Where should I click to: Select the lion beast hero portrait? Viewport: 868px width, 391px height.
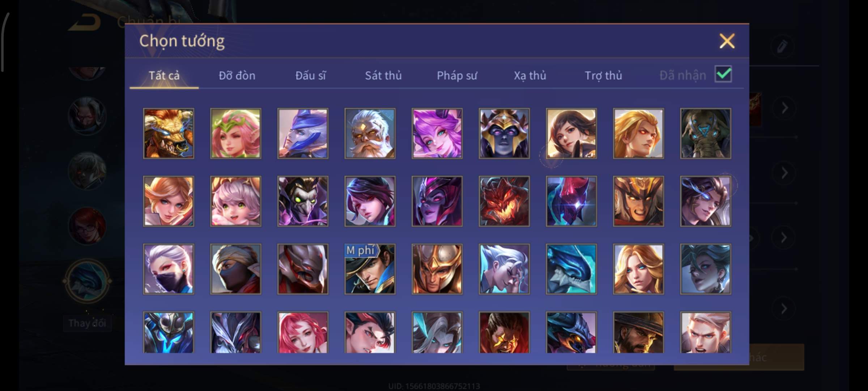pyautogui.click(x=169, y=133)
